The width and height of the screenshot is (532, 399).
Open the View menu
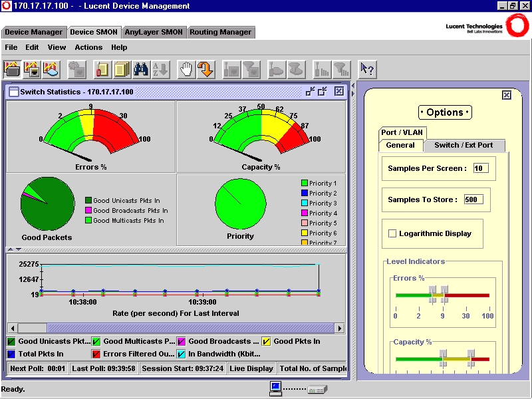tap(56, 47)
